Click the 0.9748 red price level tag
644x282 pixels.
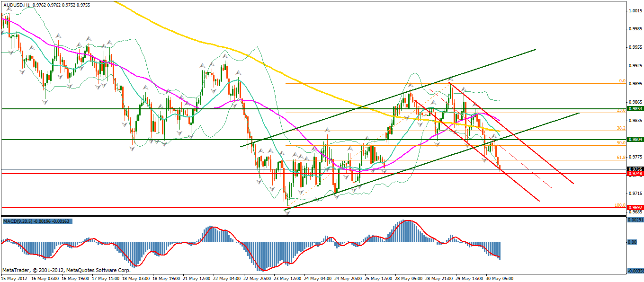point(635,174)
